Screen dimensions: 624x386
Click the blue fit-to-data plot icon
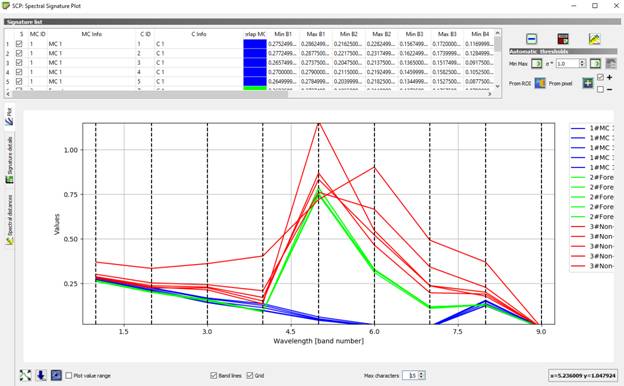56,375
